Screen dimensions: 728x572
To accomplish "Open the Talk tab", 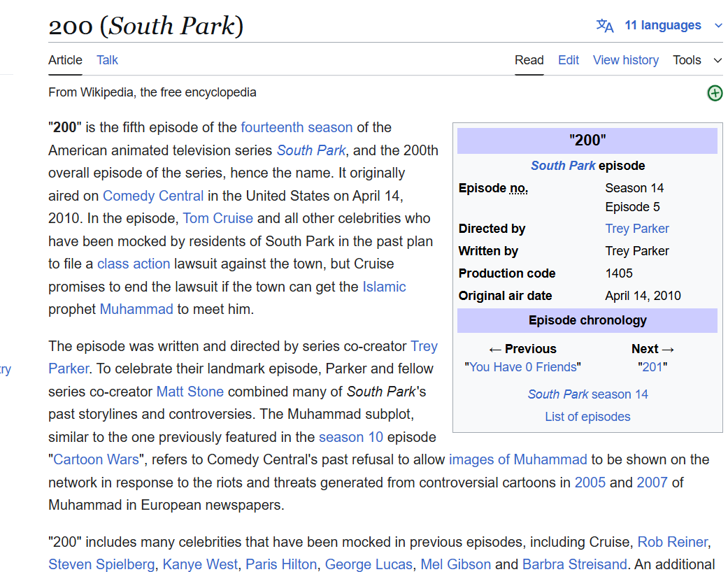I will click(107, 60).
